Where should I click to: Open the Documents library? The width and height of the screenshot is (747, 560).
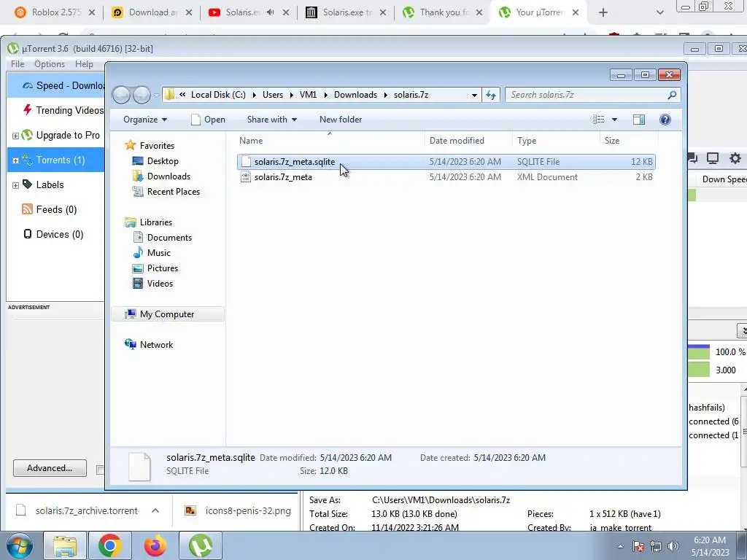[x=169, y=237]
